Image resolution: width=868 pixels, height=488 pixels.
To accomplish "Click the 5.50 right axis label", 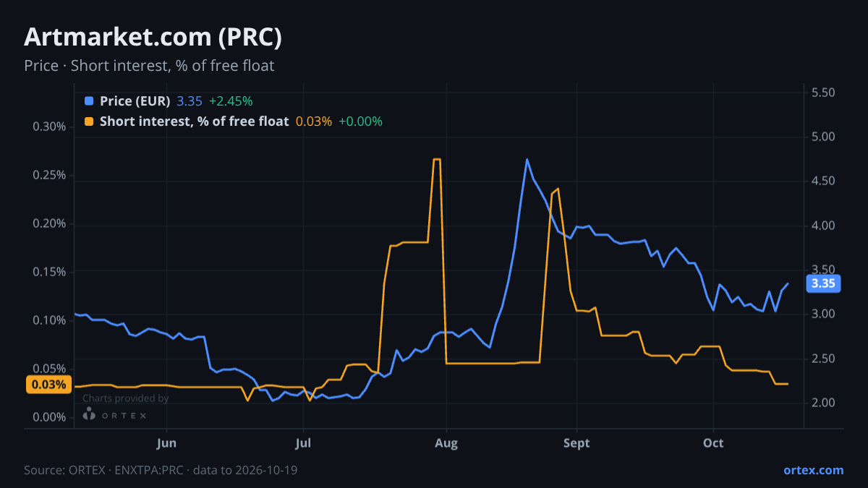I will (x=823, y=93).
